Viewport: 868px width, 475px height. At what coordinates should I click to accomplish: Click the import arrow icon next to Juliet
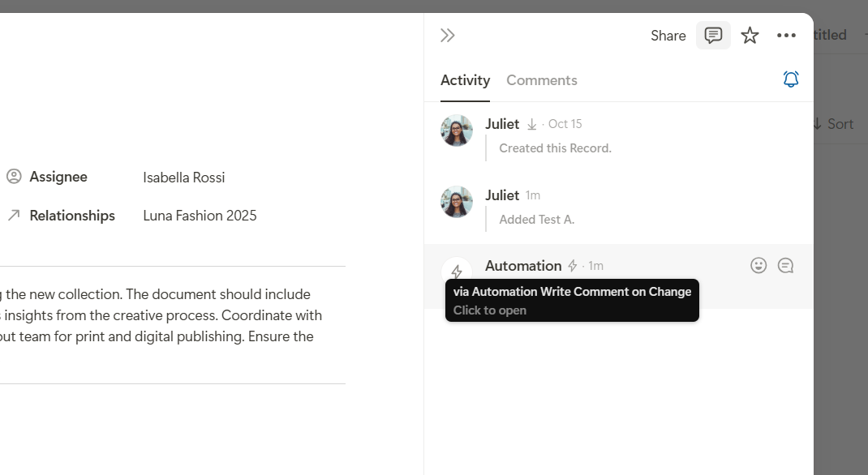click(x=532, y=124)
